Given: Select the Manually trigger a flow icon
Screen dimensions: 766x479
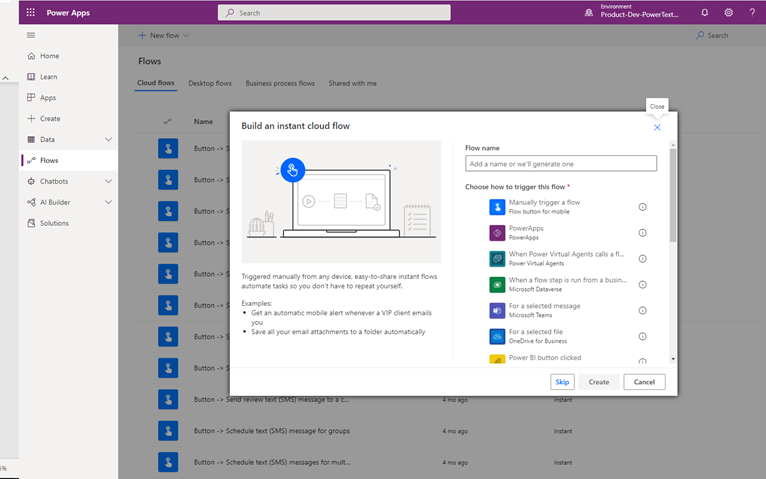Looking at the screenshot, I should (497, 207).
